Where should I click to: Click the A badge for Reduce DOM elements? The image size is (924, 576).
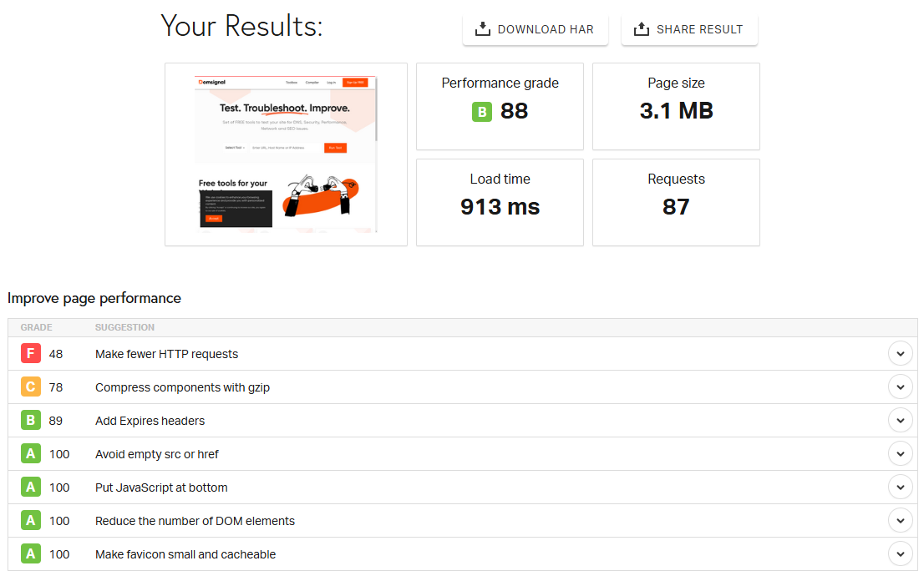pos(31,521)
